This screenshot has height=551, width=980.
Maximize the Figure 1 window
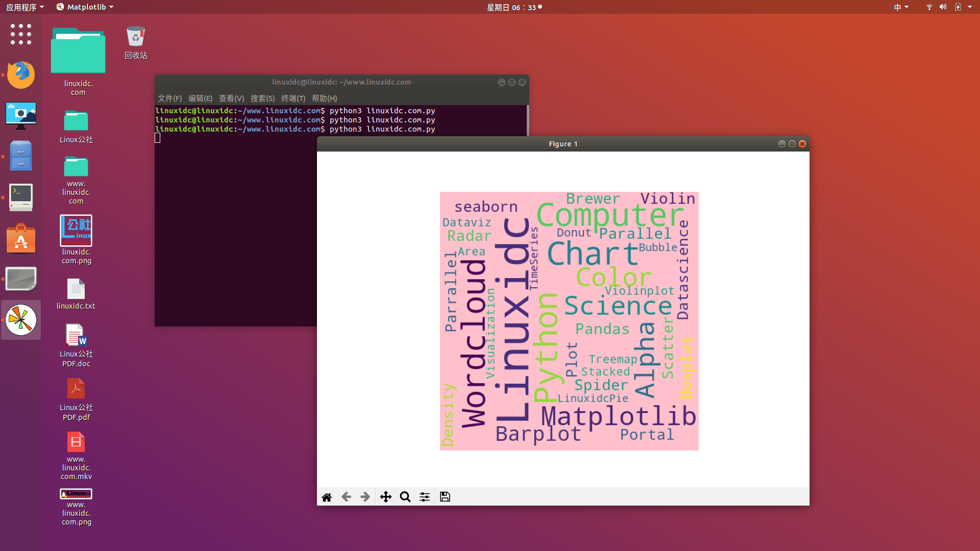click(x=792, y=144)
